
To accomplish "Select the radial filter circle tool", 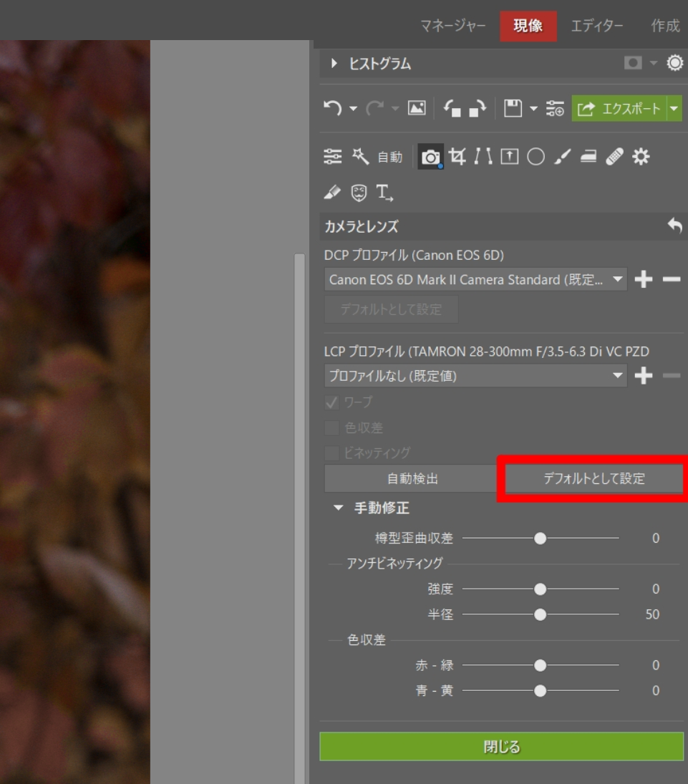I will tap(536, 157).
